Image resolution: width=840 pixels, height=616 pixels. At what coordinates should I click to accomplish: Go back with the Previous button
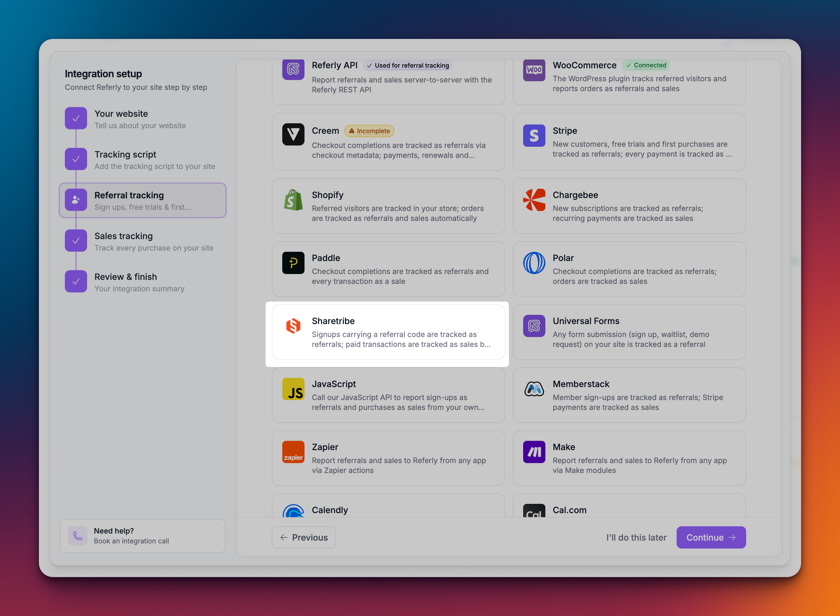(x=303, y=537)
